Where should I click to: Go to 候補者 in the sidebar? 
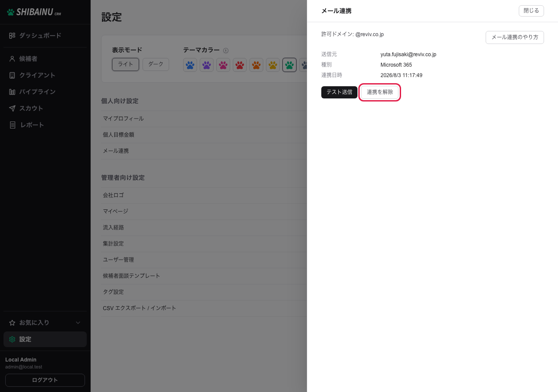point(45,59)
